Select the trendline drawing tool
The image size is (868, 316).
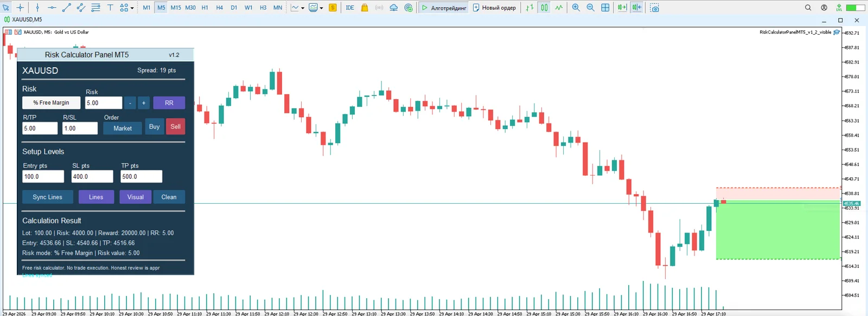[67, 8]
